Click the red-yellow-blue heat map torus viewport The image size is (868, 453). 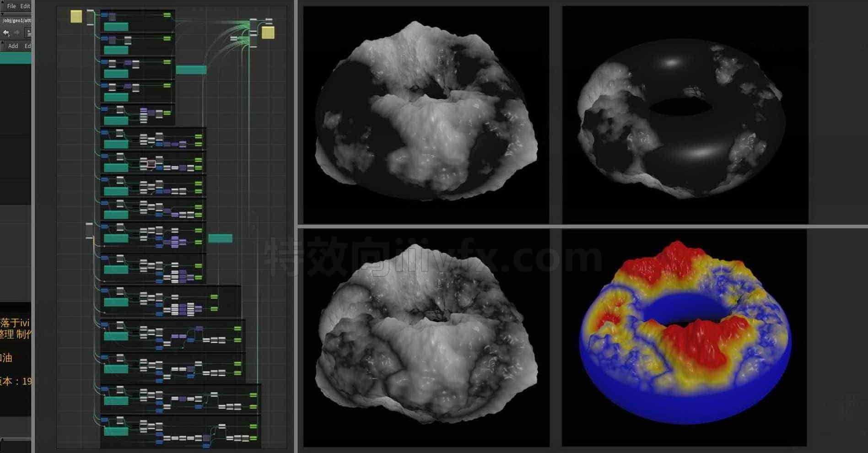(x=685, y=338)
